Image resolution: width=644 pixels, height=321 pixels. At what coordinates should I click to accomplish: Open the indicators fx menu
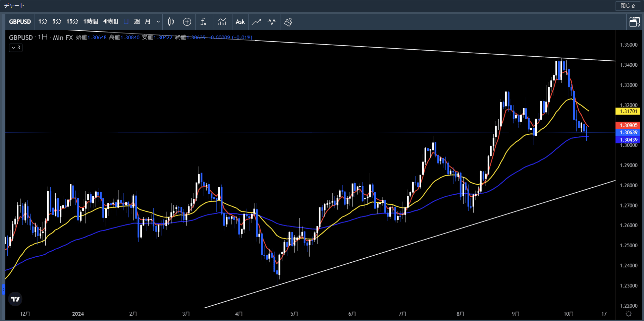pyautogui.click(x=203, y=22)
